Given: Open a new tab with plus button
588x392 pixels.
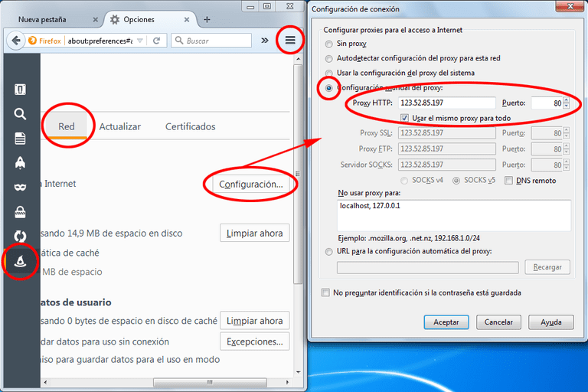Looking at the screenshot, I should pyautogui.click(x=207, y=19).
